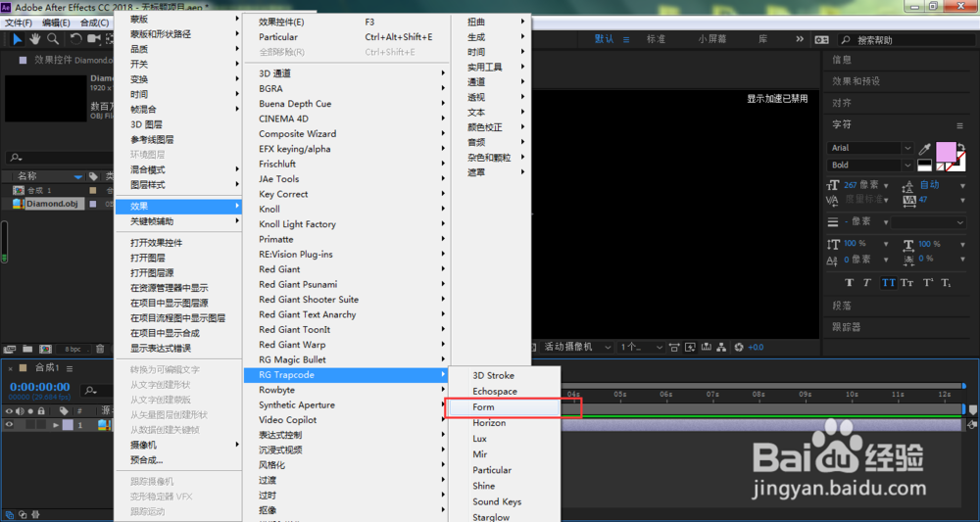Image resolution: width=980 pixels, height=522 pixels.
Task: Click the eyedropper in Character panel
Action: tap(924, 149)
